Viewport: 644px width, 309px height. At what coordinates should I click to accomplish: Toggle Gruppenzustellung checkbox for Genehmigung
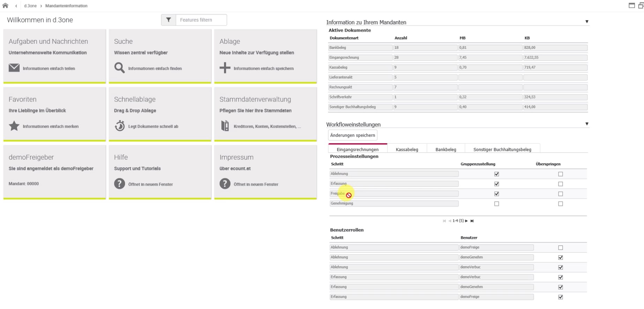[497, 204]
